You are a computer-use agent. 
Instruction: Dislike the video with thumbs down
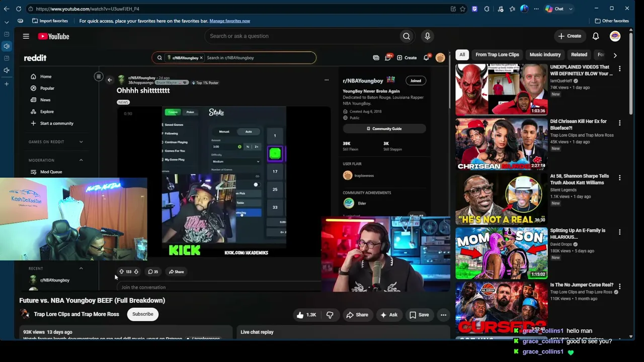point(330,315)
